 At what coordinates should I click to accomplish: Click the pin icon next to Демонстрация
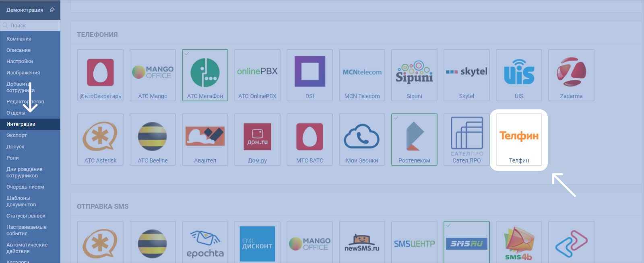click(52, 10)
